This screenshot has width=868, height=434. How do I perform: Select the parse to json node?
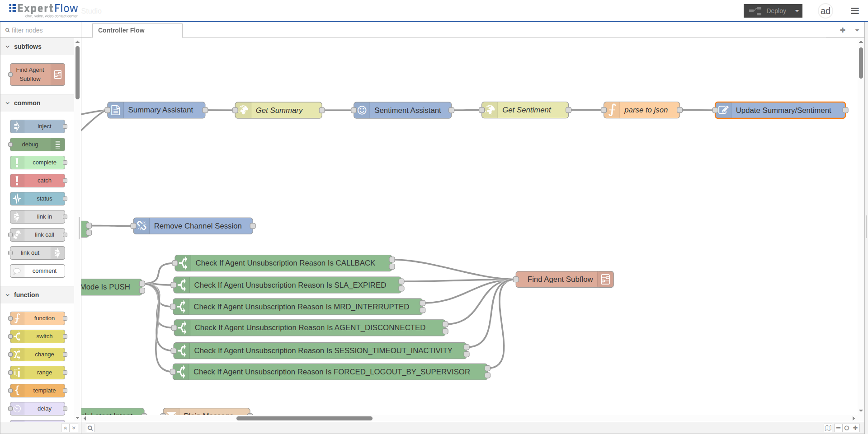[x=642, y=110]
